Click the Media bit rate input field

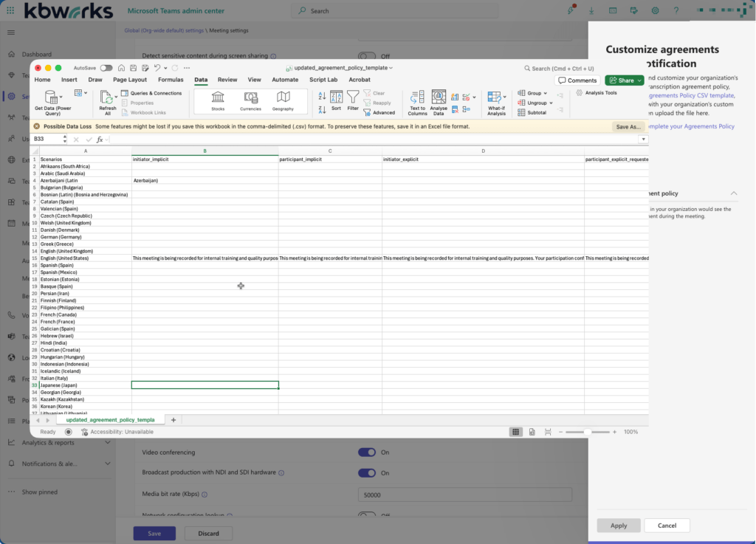pyautogui.click(x=464, y=494)
